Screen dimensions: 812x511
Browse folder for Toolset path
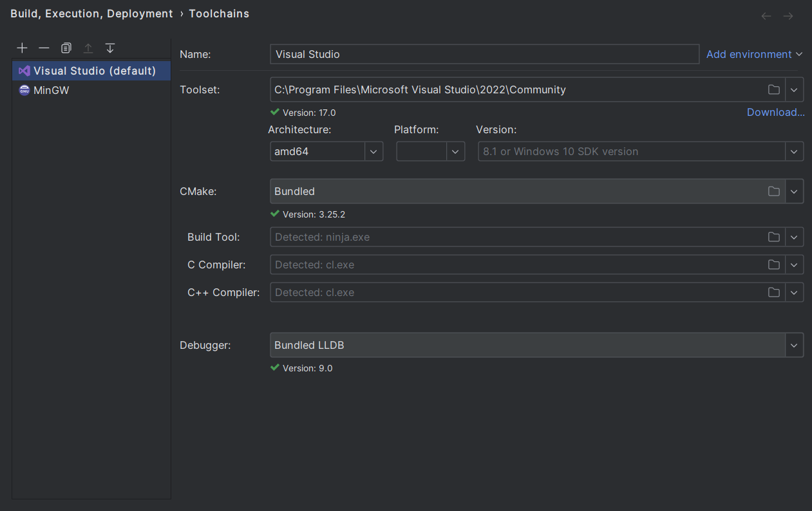point(774,90)
